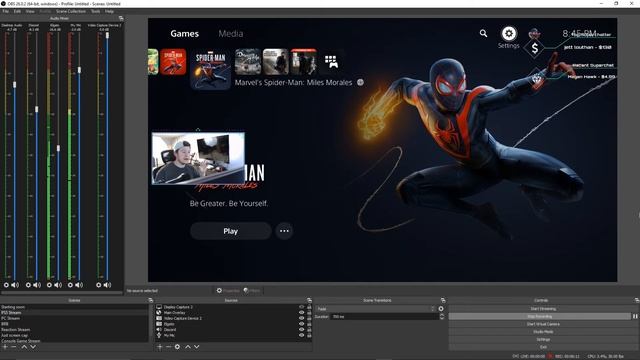Mute the Discord mixer channel
Viewport: 640px width, 360px height.
37,285
